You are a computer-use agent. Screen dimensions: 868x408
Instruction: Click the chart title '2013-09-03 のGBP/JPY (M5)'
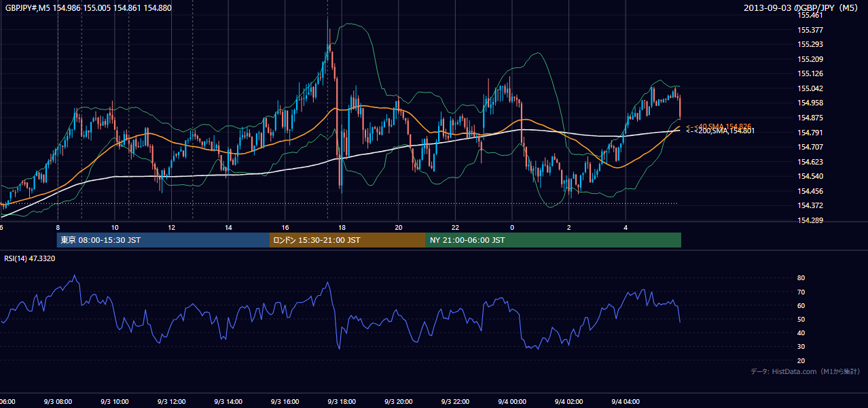(802, 8)
